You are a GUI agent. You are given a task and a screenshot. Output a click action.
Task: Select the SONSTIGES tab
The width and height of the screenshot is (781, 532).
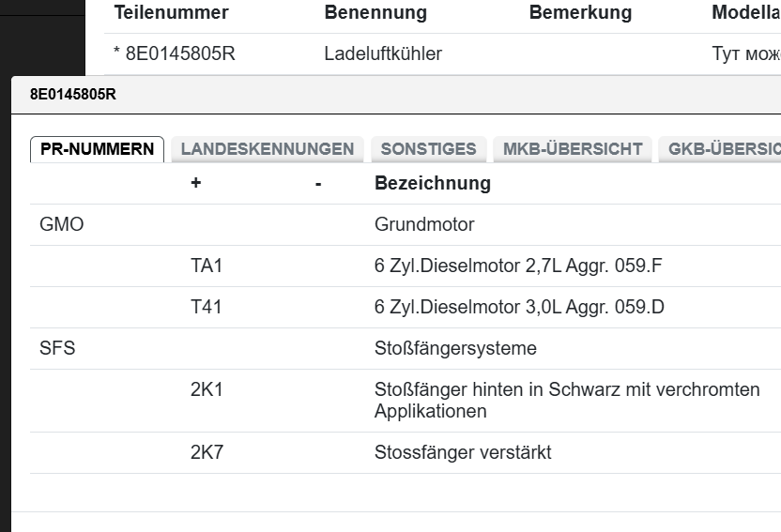pyautogui.click(x=428, y=149)
